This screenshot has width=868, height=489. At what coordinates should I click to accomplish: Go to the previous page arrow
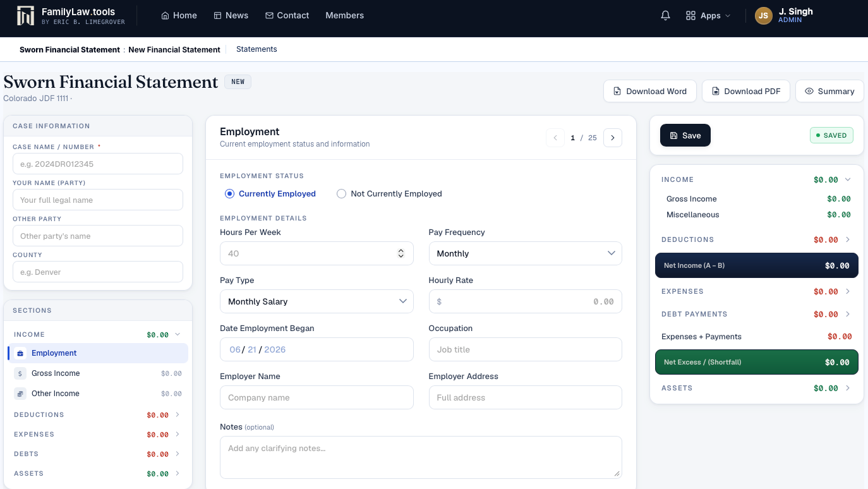[x=555, y=138]
